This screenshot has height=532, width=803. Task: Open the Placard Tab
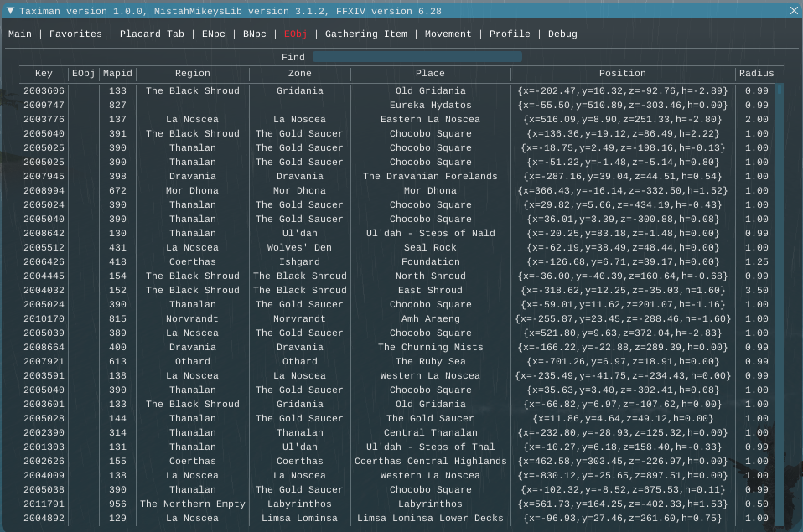[x=152, y=34]
